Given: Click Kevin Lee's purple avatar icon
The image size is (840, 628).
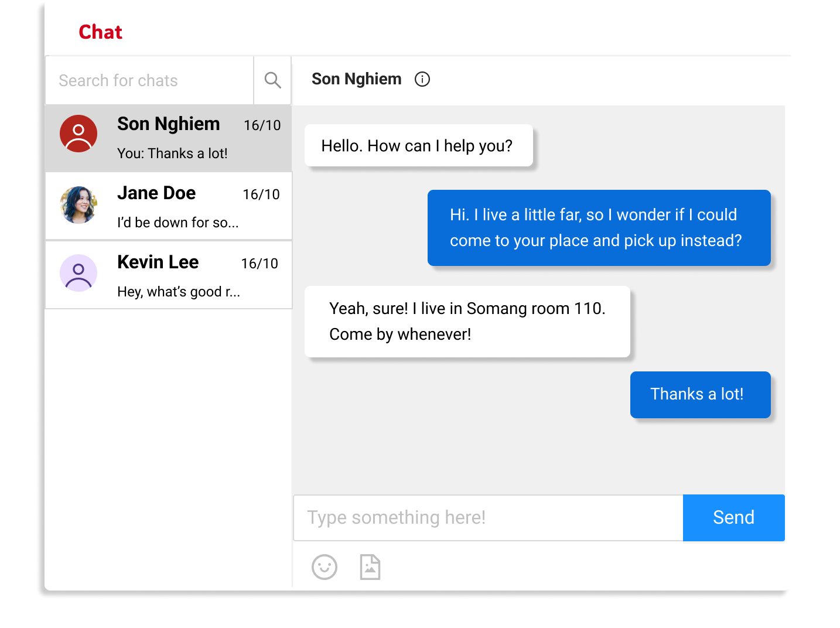Looking at the screenshot, I should coord(78,273).
